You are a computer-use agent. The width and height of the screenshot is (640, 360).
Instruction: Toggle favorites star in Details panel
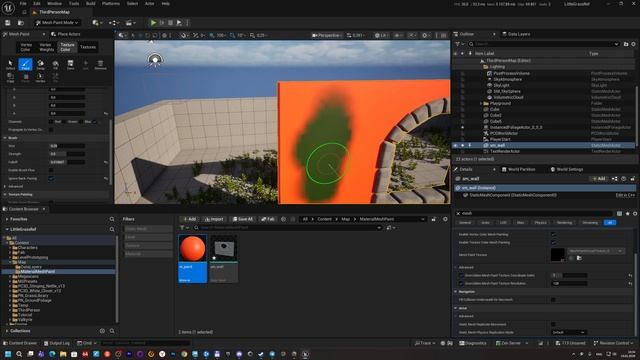[x=627, y=213]
